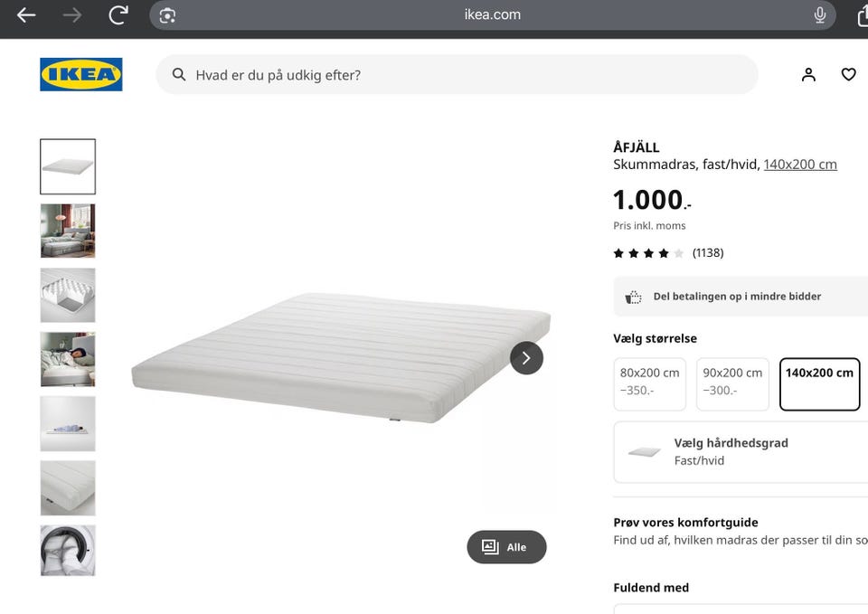Image resolution: width=868 pixels, height=614 pixels.
Task: Expand the Vælg hårdhedsgrad selector
Action: point(741,452)
